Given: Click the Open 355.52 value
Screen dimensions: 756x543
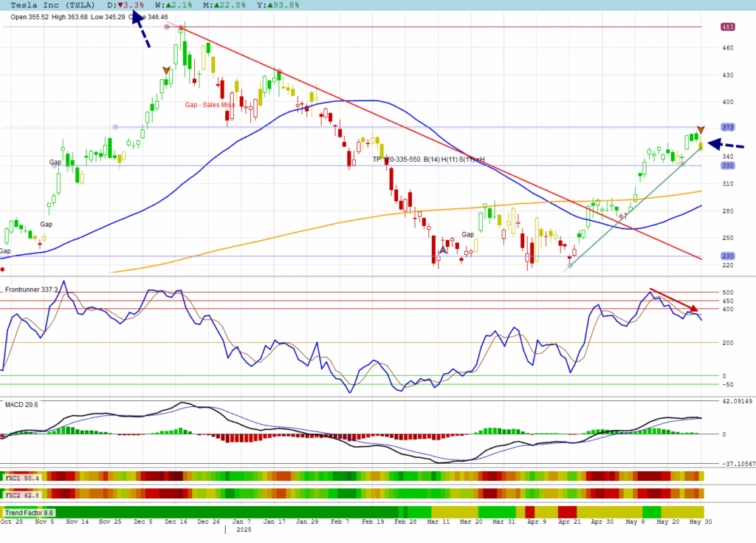Looking at the screenshot, I should click(30, 17).
